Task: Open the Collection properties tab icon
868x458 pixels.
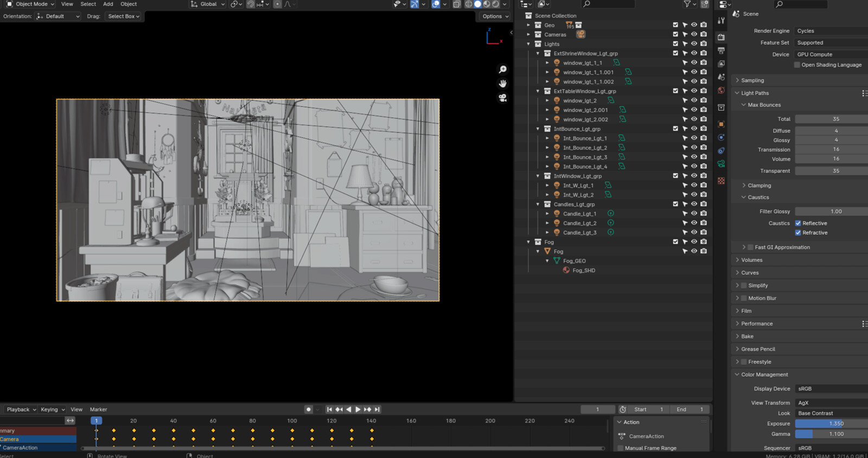Action: 721,107
